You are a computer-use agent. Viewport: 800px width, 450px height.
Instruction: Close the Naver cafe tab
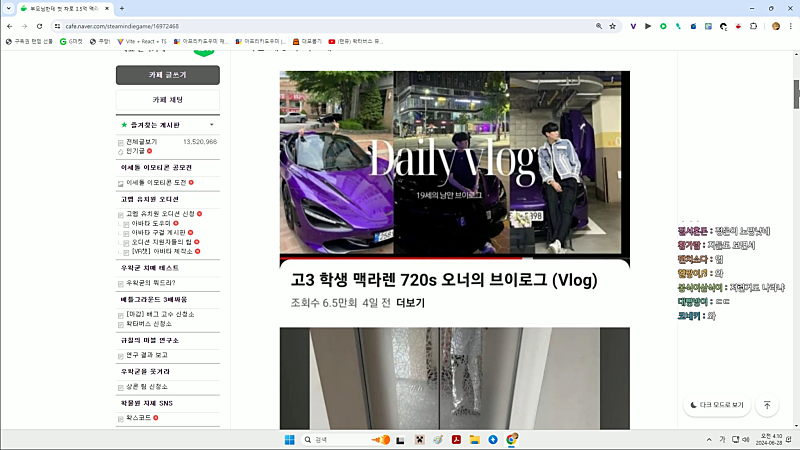[x=107, y=8]
